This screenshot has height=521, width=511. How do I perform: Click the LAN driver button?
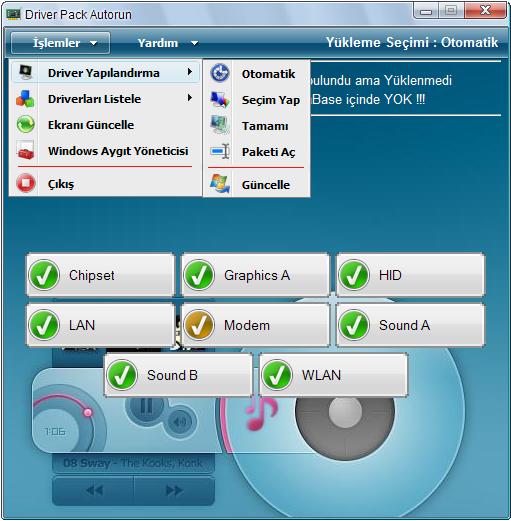100,325
